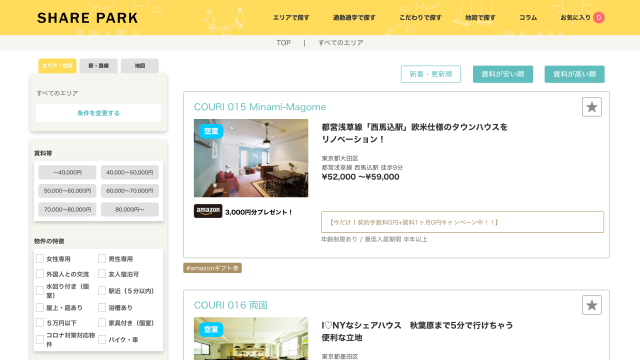Open the 地図で探す menu
This screenshot has width=640, height=360.
pyautogui.click(x=480, y=18)
